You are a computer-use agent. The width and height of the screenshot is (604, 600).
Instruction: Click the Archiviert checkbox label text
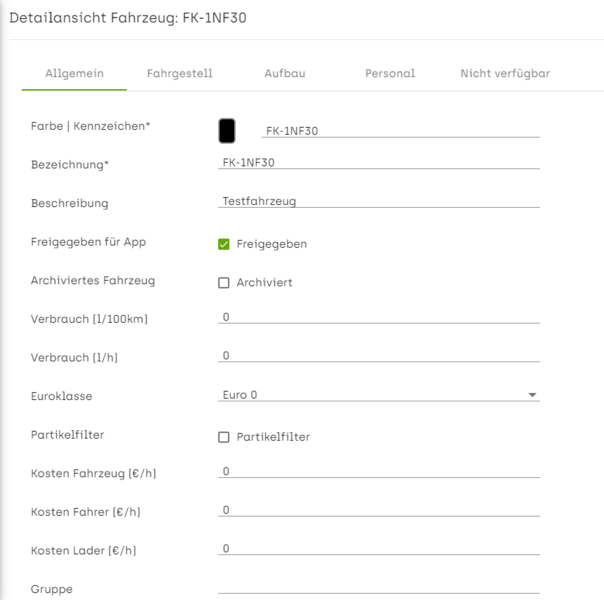[x=264, y=283]
